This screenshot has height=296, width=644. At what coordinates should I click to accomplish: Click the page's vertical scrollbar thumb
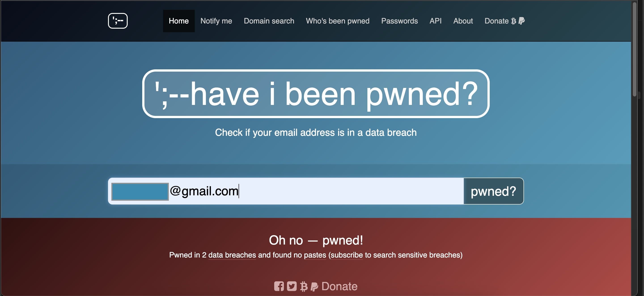(635, 49)
